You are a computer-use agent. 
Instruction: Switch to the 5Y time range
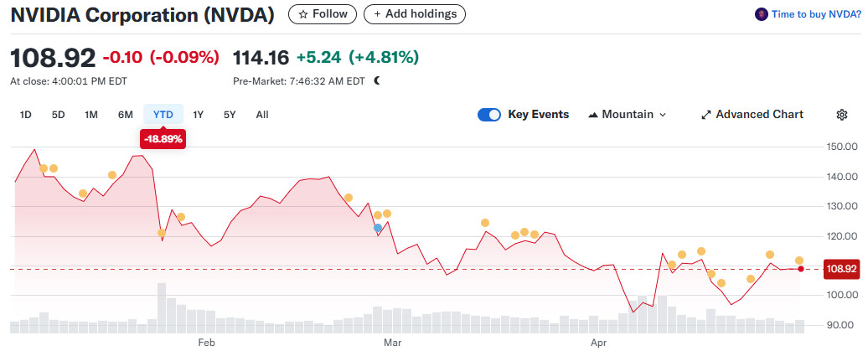pos(230,115)
